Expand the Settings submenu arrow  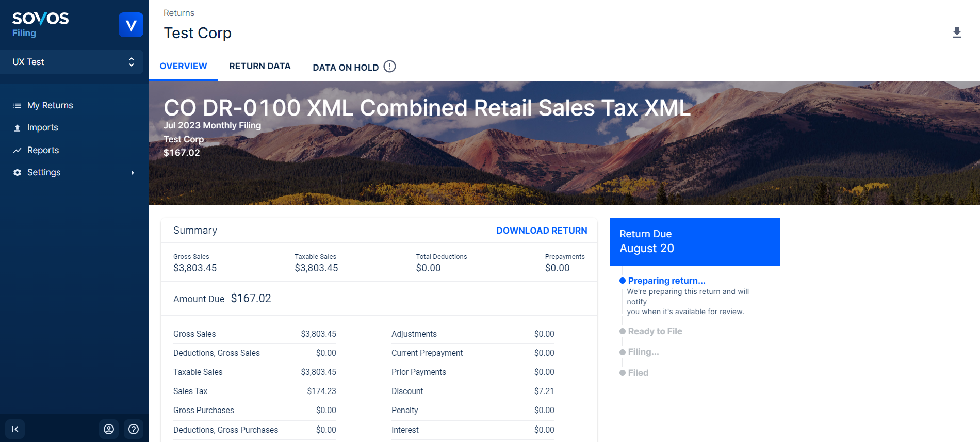coord(133,173)
